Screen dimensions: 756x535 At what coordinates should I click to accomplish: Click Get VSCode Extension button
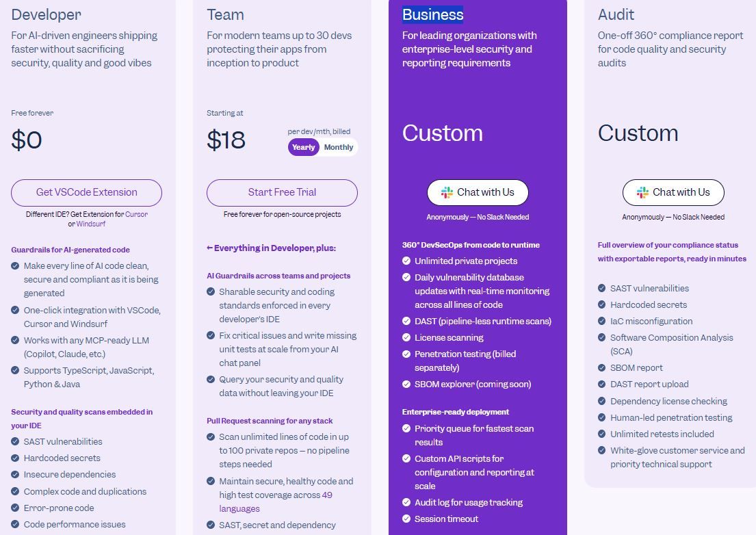point(87,192)
